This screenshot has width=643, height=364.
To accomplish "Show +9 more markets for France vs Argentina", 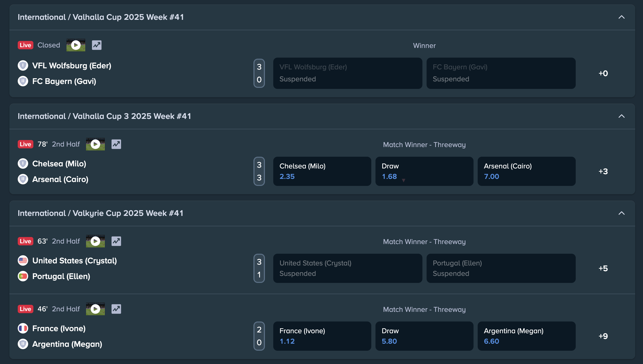I will [x=603, y=336].
